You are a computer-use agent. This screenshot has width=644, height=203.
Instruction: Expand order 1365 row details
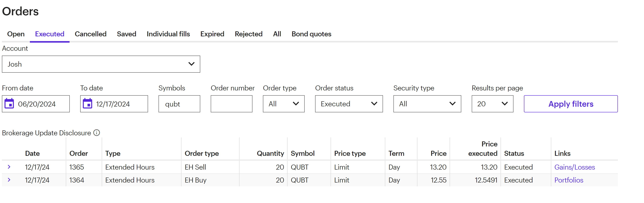click(9, 167)
